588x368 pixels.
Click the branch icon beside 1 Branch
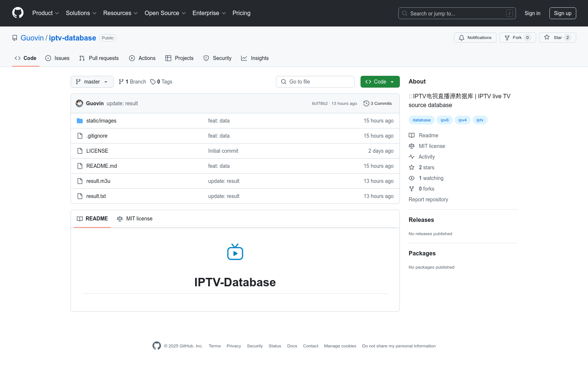[x=121, y=82]
